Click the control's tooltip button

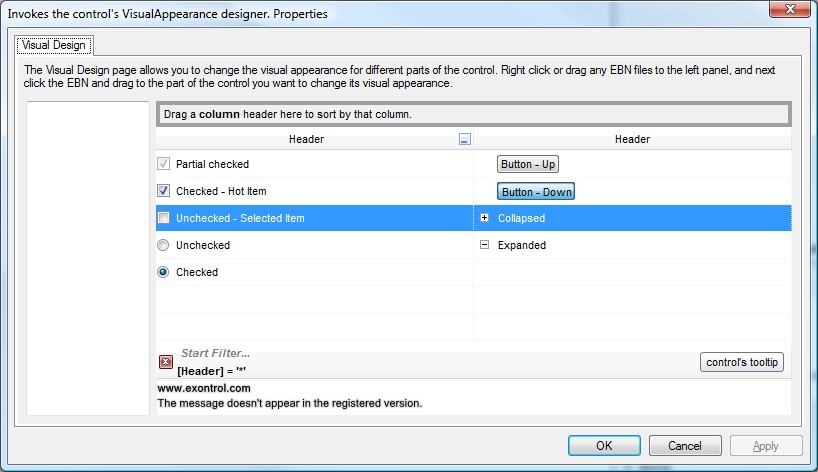pyautogui.click(x=741, y=362)
